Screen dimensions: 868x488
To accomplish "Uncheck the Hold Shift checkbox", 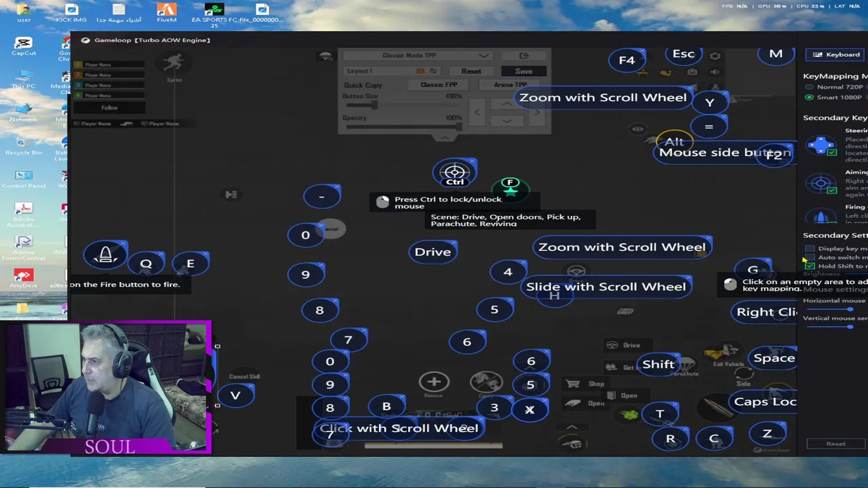I will tap(810, 266).
